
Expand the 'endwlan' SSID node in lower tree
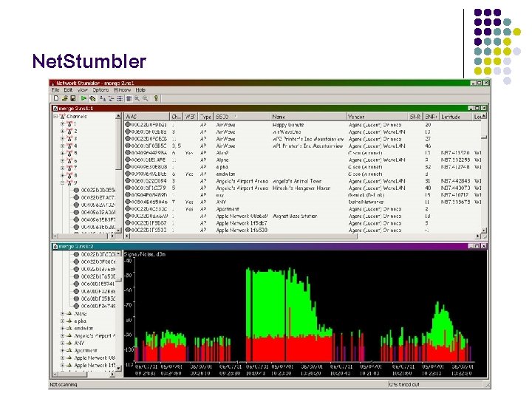62,328
